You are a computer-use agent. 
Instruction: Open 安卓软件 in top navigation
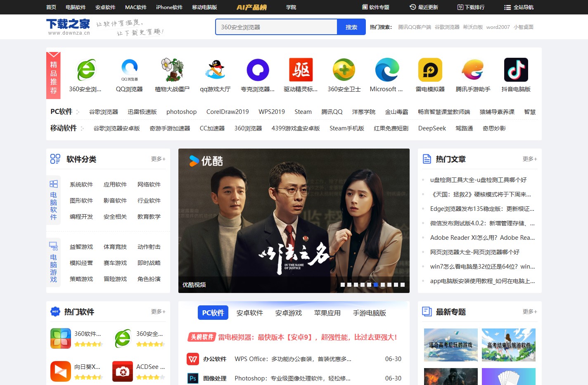tap(105, 7)
